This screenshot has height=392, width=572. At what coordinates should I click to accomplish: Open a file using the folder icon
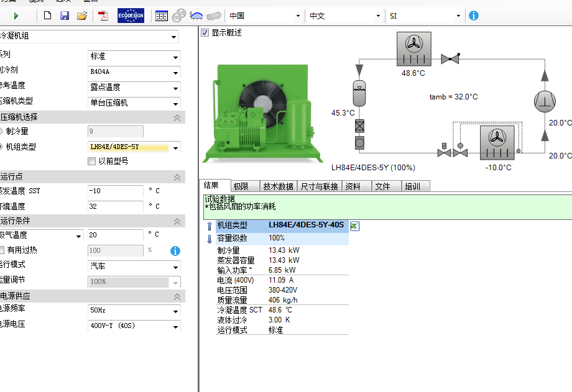(82, 16)
